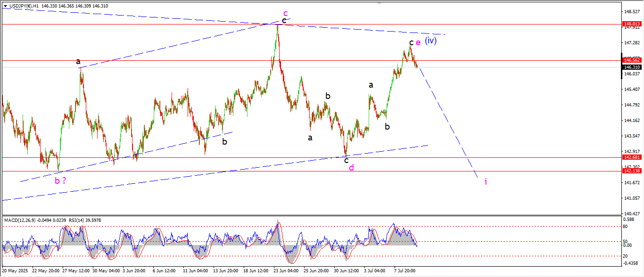This screenshot has height=277, width=644.
Task: Click the magenta 'b ?' wave label
Action: (60, 180)
